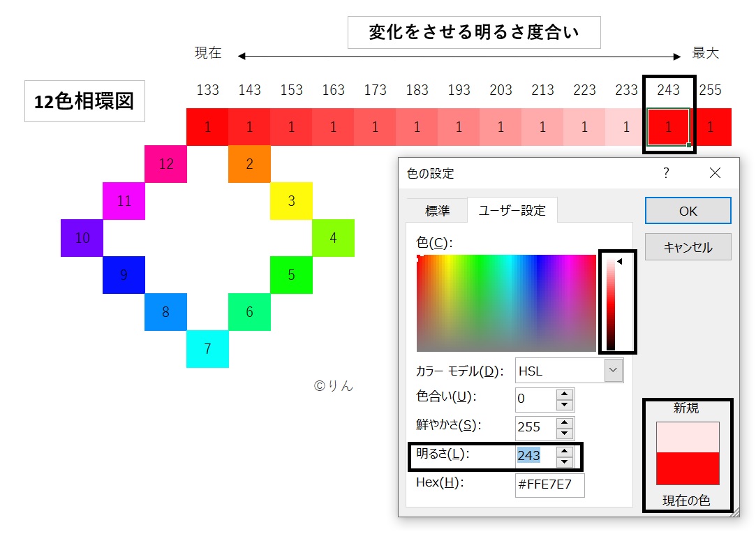This screenshot has width=756, height=541.
Task: Close the 色の設定 dialog
Action: click(715, 173)
